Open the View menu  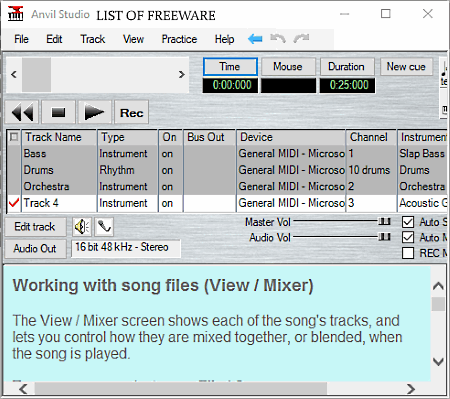[133, 39]
